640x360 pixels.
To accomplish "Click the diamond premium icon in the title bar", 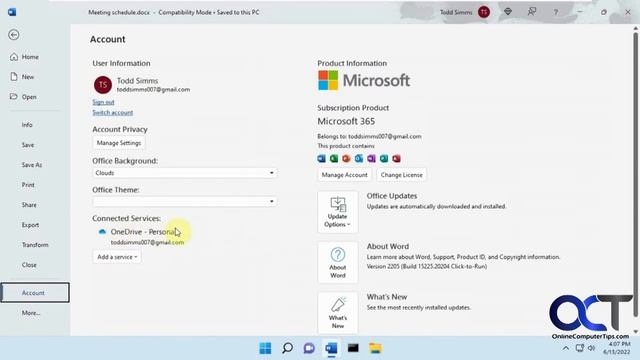I will 508,12.
